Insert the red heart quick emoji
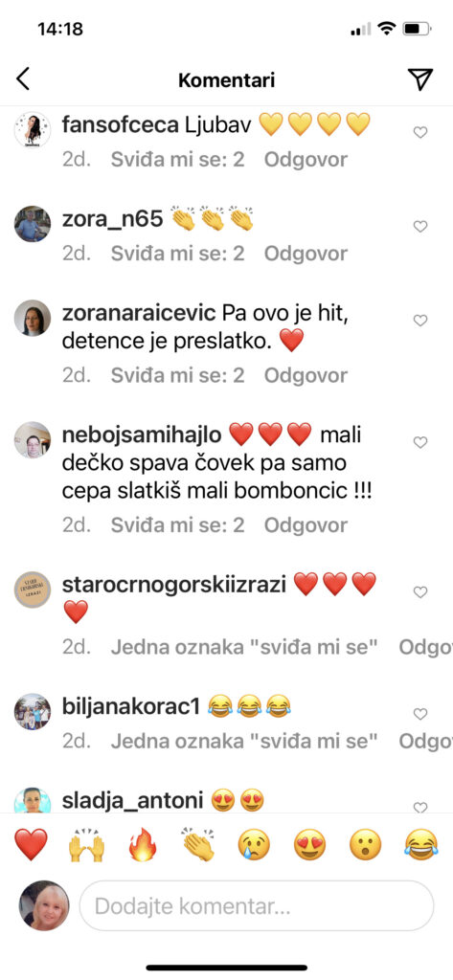Screen dimensions: 453x980 click(x=31, y=845)
